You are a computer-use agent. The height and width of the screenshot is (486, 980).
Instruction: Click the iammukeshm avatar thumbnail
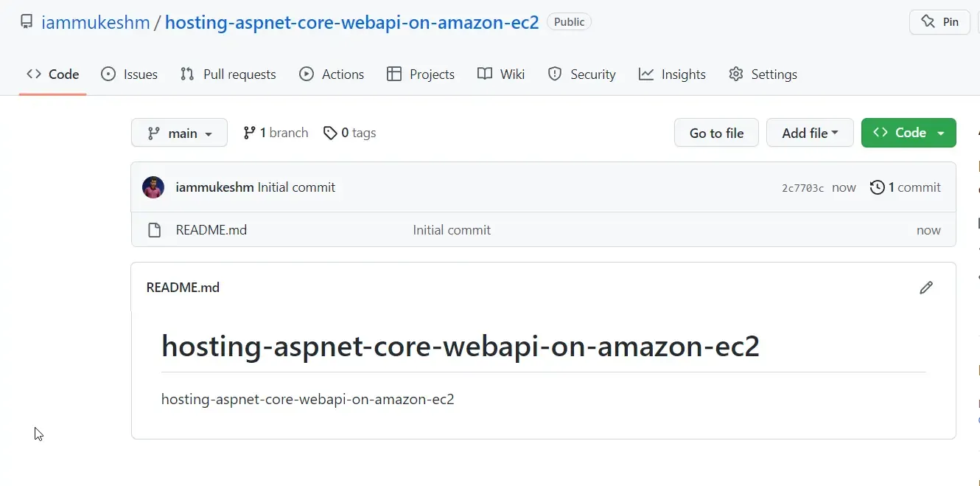[x=153, y=187]
